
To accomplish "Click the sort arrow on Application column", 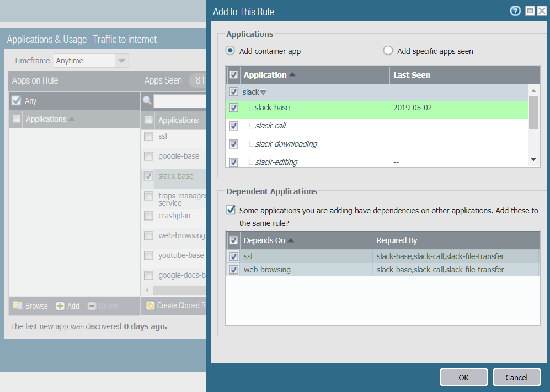I will [x=292, y=75].
